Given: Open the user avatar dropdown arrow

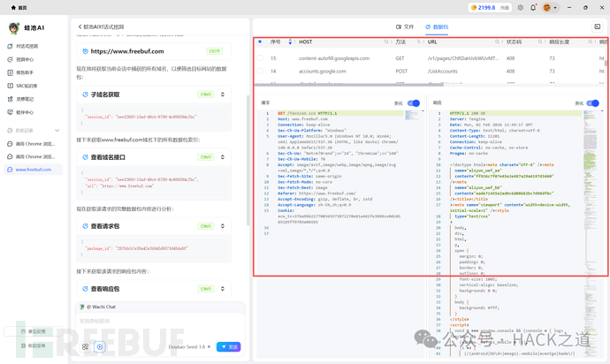Looking at the screenshot, I should [x=555, y=8].
